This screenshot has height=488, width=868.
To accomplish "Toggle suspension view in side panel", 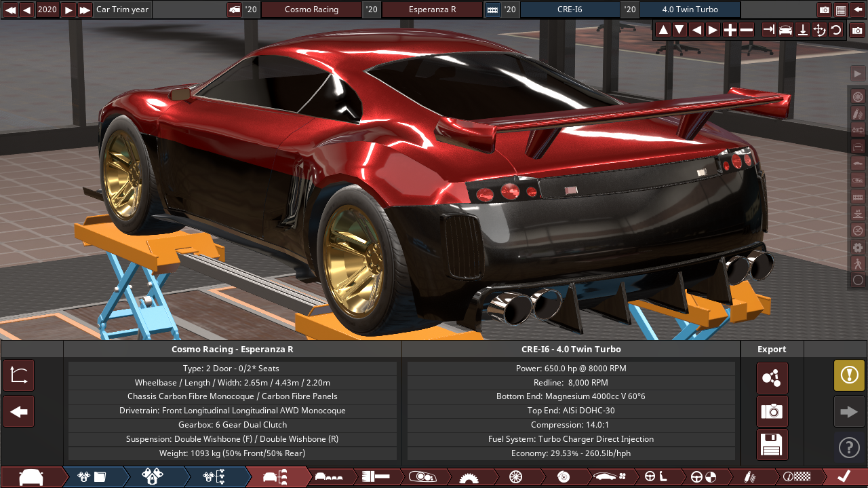I will pos(858,113).
